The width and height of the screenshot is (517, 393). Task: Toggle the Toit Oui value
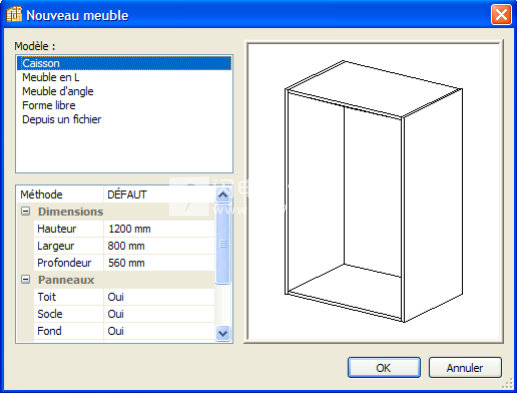point(159,297)
